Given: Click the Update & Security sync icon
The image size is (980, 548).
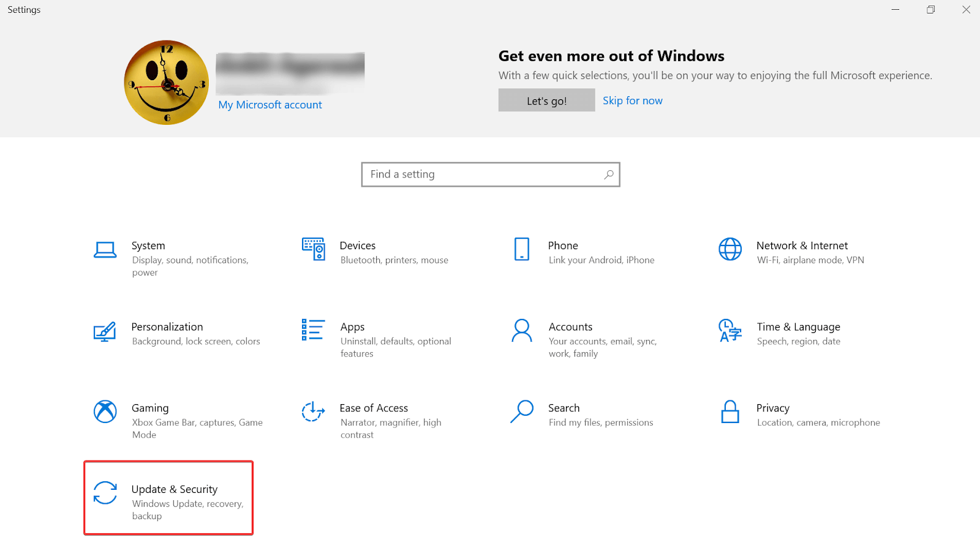Looking at the screenshot, I should point(105,493).
